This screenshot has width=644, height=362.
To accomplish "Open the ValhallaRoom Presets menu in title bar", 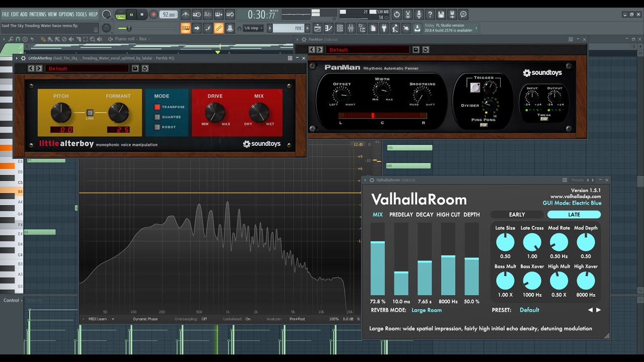I will coord(578,180).
